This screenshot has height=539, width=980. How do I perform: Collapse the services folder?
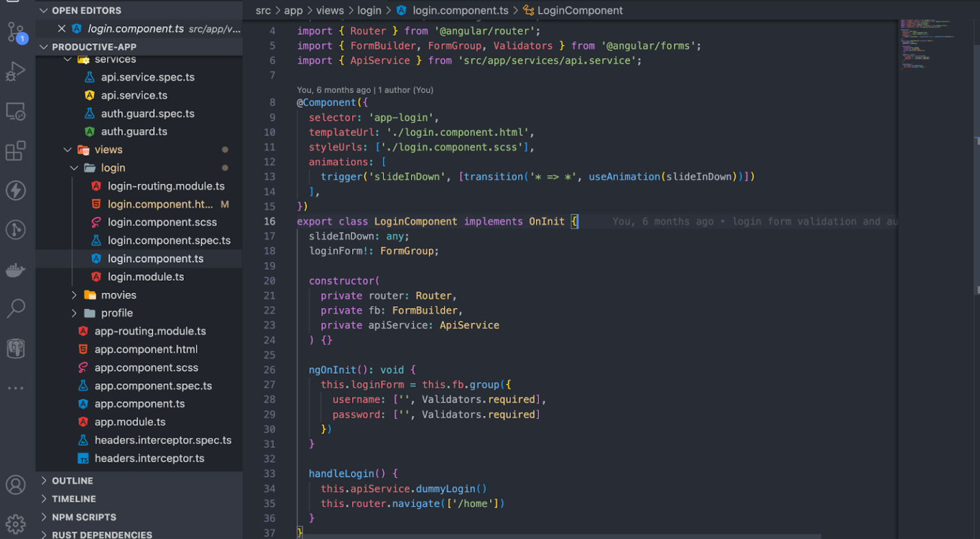[67, 59]
